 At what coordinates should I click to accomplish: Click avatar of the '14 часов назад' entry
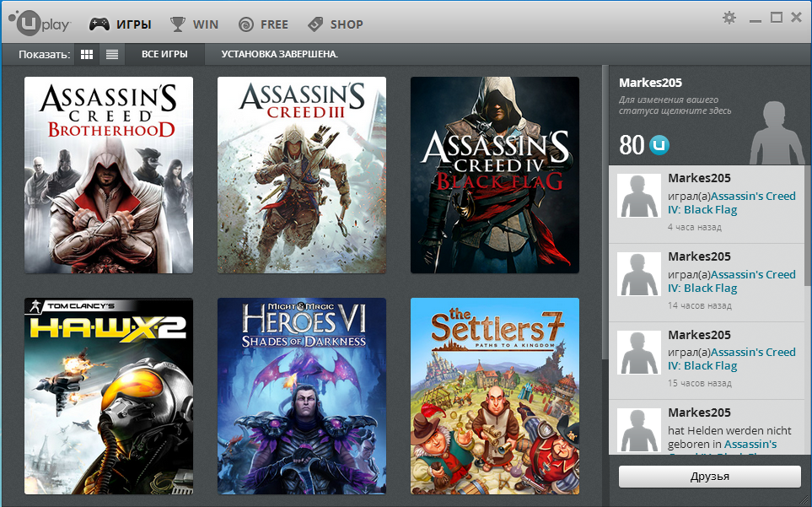point(639,274)
